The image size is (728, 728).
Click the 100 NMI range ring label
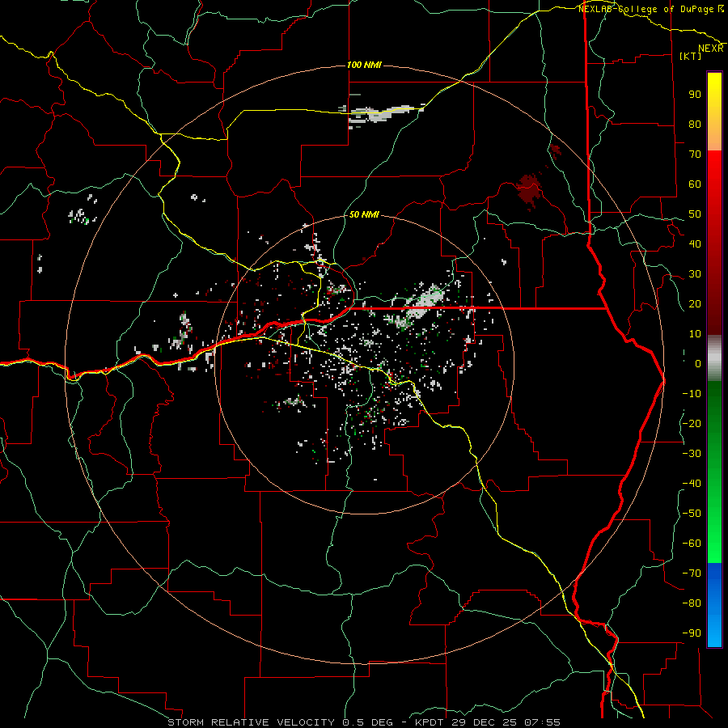[364, 65]
